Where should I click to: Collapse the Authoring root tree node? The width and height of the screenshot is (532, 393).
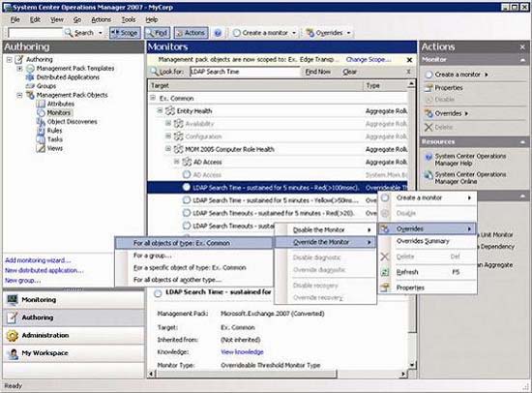click(9, 60)
